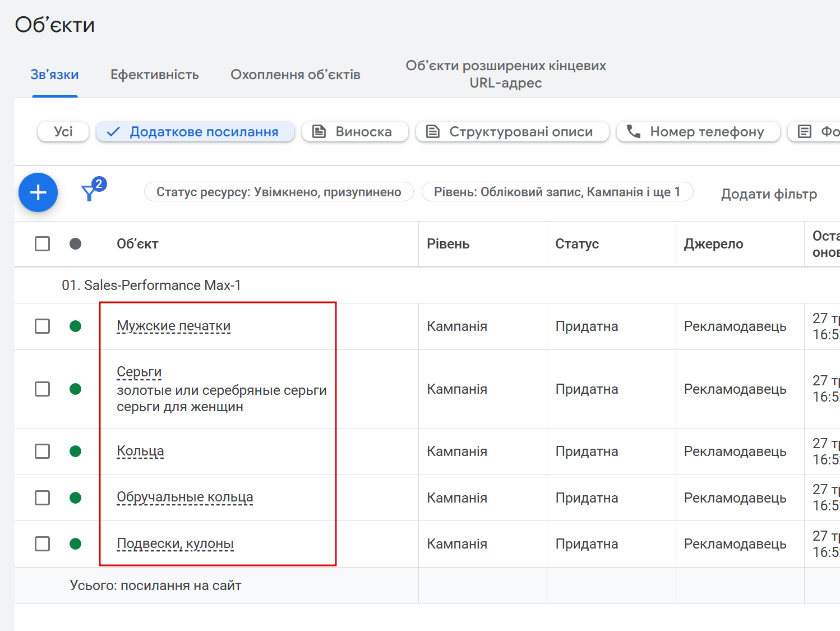Tick the Подвески, кулоны row checkbox
Image resolution: width=840 pixels, height=631 pixels.
[x=43, y=544]
